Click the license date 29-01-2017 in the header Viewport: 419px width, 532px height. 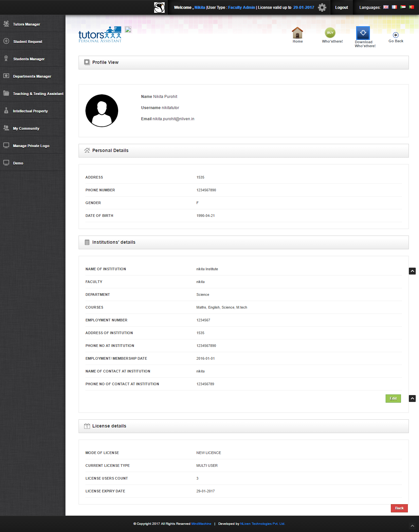pyautogui.click(x=303, y=8)
